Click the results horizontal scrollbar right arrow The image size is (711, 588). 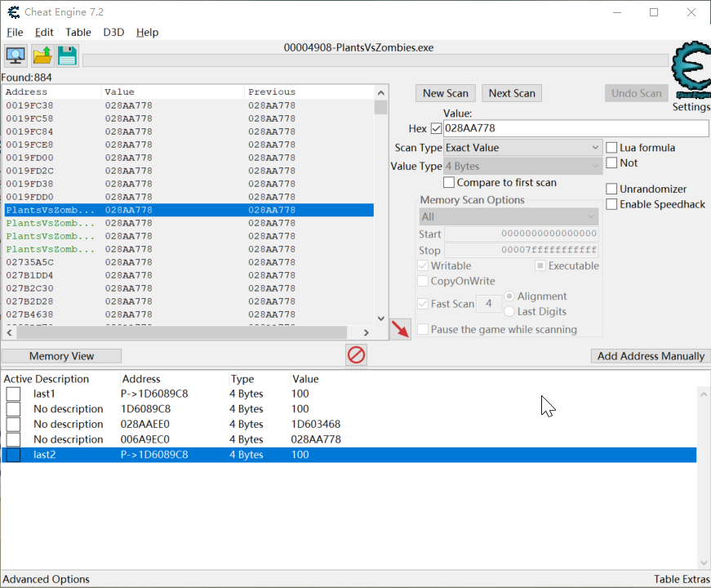pos(367,332)
